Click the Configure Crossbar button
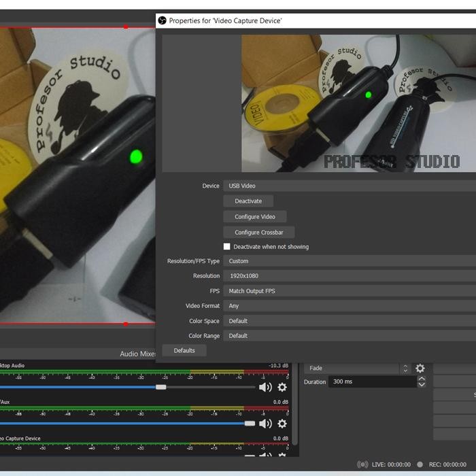This screenshot has height=476, width=476. tap(258, 233)
